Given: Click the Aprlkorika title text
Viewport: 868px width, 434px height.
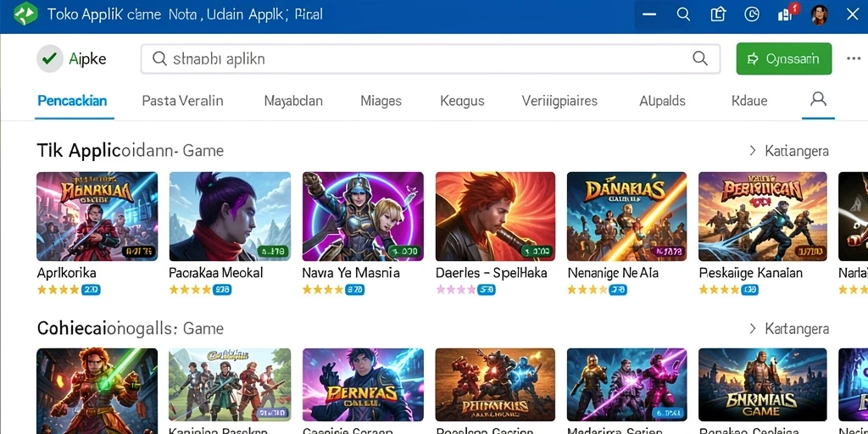Looking at the screenshot, I should pyautogui.click(x=66, y=273).
